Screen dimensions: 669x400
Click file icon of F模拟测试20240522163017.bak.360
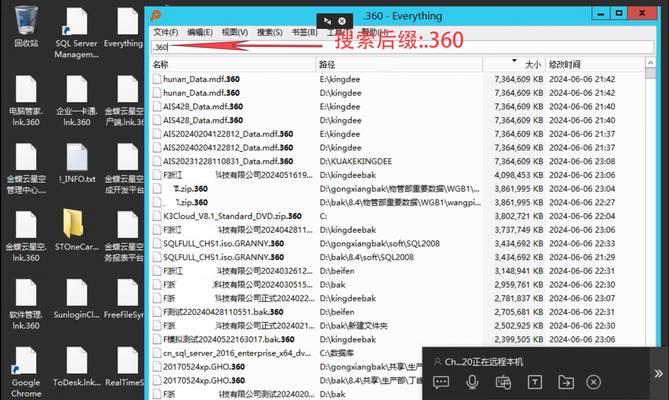[x=157, y=339]
